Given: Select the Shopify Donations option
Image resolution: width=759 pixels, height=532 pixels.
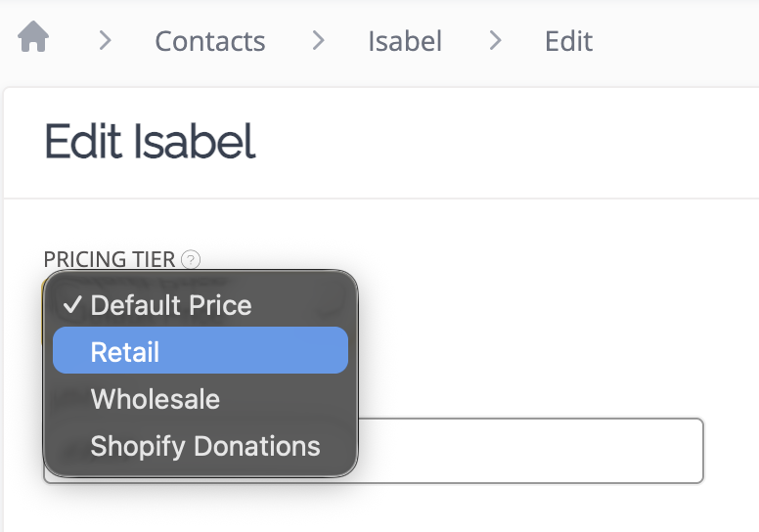Looking at the screenshot, I should tap(205, 446).
